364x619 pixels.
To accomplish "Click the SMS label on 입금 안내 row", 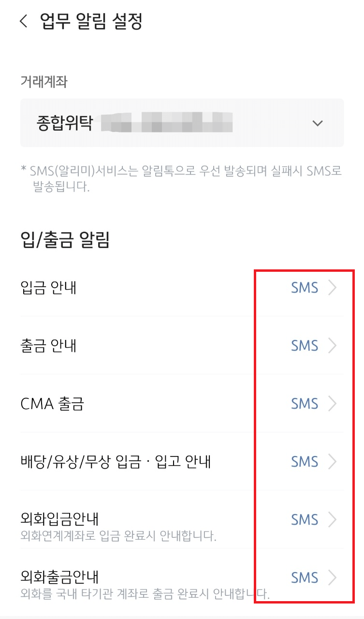I will coord(305,287).
